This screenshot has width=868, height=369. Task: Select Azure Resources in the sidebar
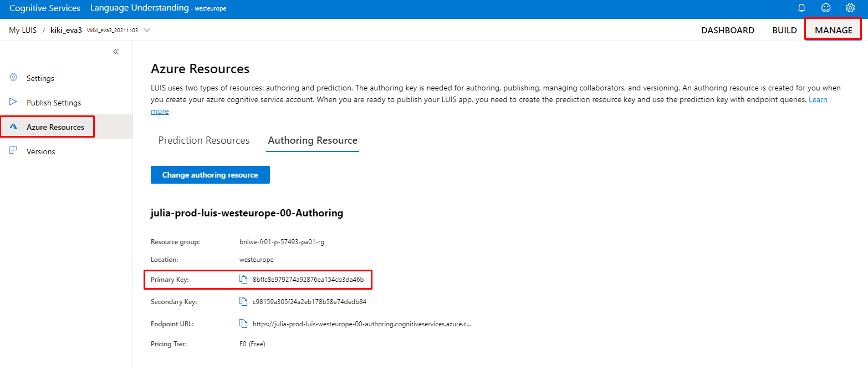click(55, 127)
